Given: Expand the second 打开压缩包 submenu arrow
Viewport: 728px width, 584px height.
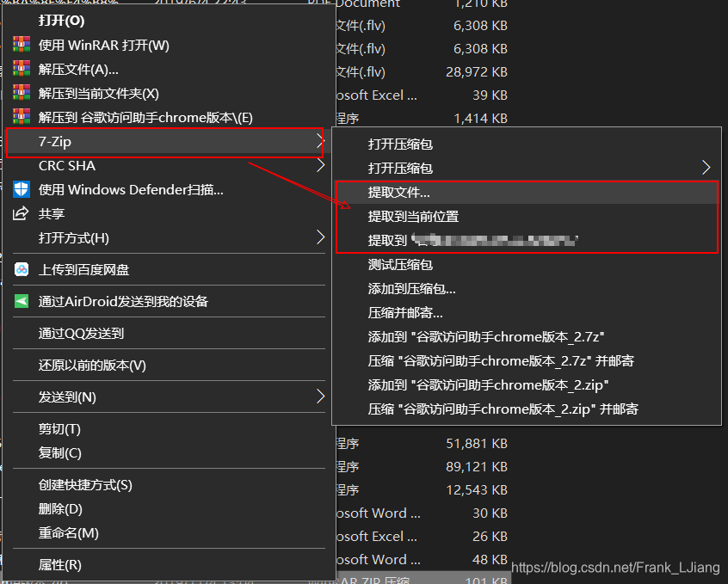Looking at the screenshot, I should 706,168.
